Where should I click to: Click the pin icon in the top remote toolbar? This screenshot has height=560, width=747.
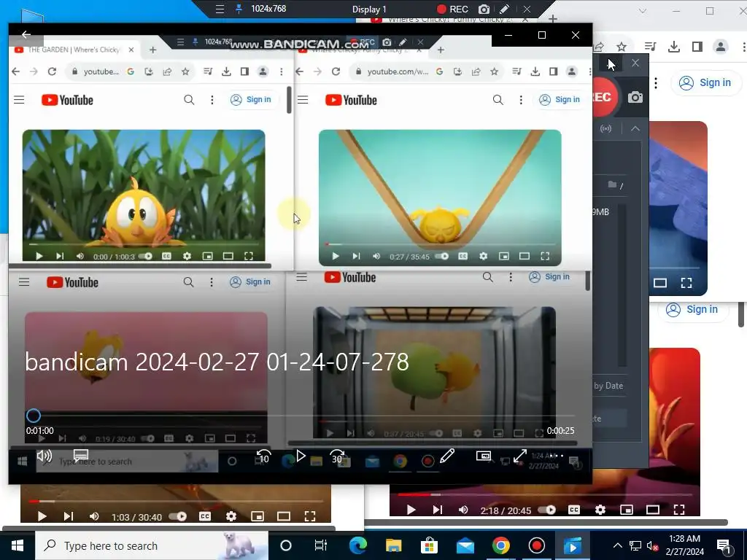point(239,9)
